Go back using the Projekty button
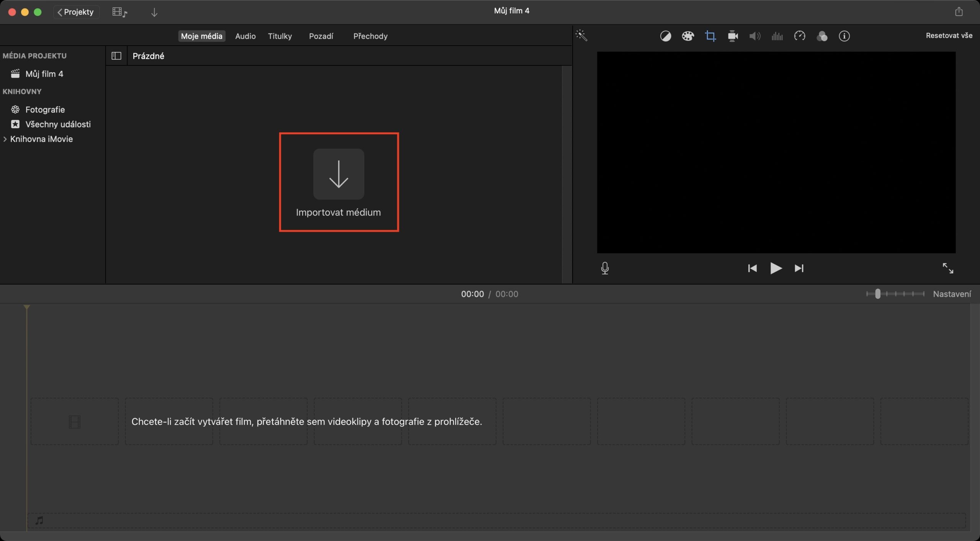This screenshot has height=541, width=980. tap(76, 12)
